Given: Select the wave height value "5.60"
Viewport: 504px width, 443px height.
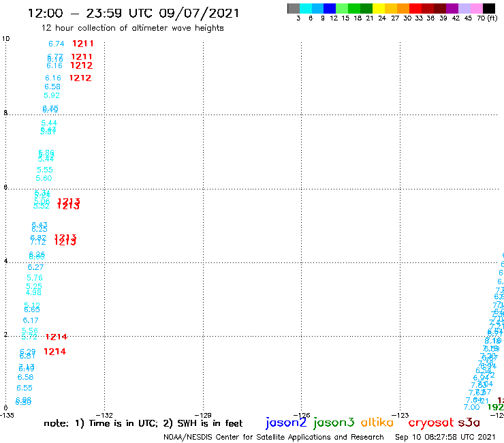Looking at the screenshot, I should click(x=44, y=179).
